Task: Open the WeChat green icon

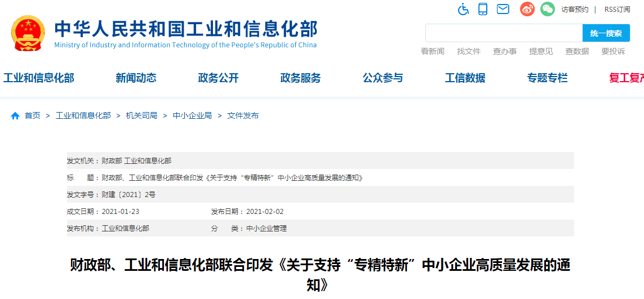Action: pyautogui.click(x=547, y=9)
